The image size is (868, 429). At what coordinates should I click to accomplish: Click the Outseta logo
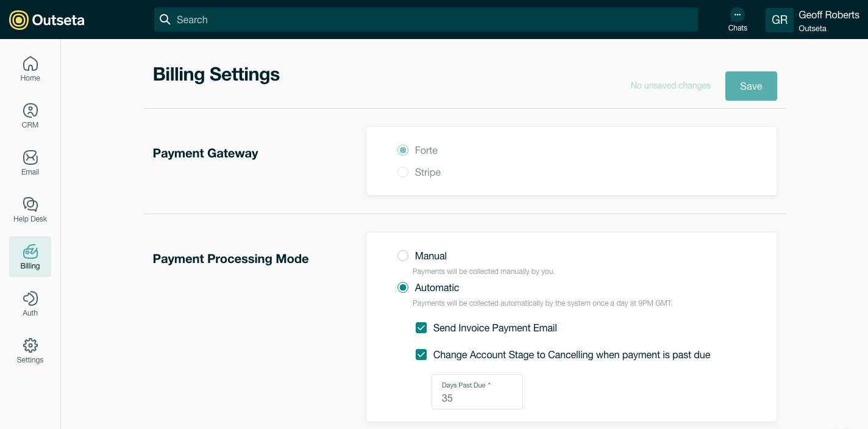tap(47, 19)
